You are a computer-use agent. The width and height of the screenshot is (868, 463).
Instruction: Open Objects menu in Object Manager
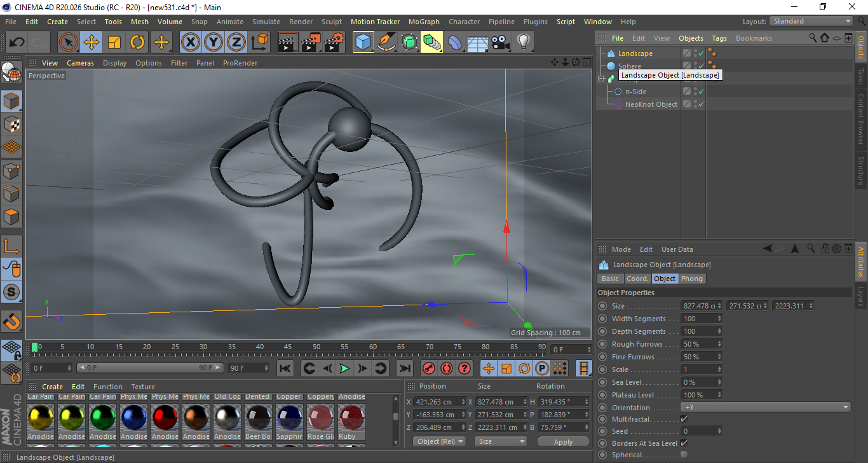(691, 38)
